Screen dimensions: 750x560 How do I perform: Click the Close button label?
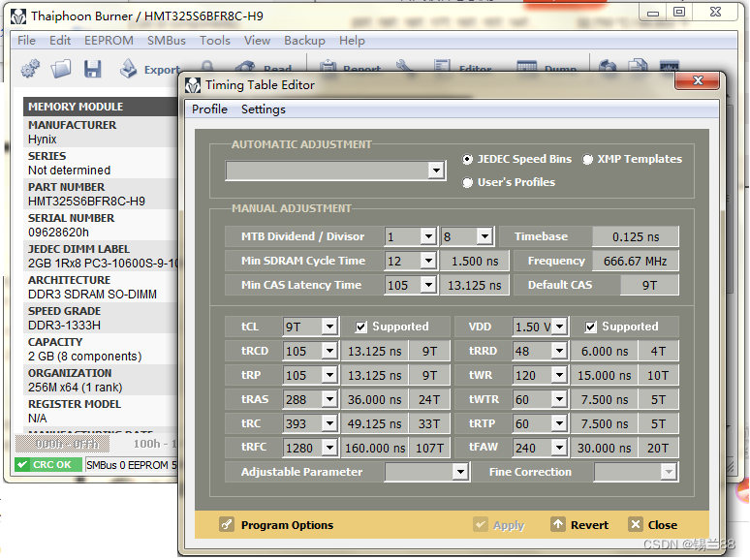663,525
